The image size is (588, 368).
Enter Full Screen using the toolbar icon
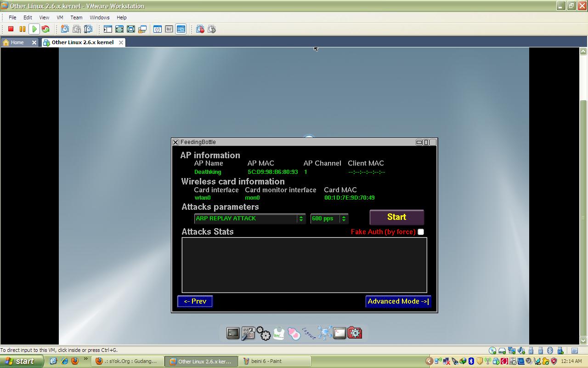pos(131,29)
